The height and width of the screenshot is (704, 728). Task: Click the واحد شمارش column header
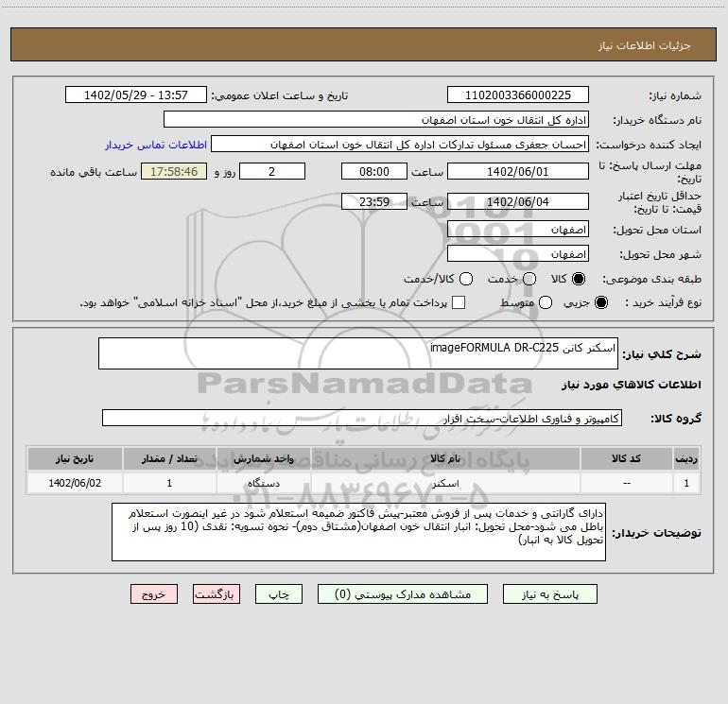(263, 458)
